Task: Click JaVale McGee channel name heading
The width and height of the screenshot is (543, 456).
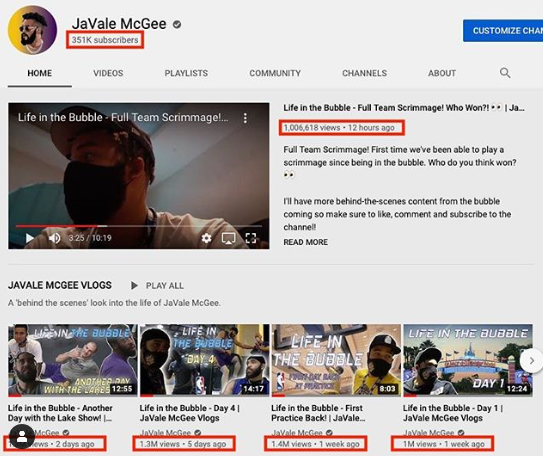Action: (119, 24)
